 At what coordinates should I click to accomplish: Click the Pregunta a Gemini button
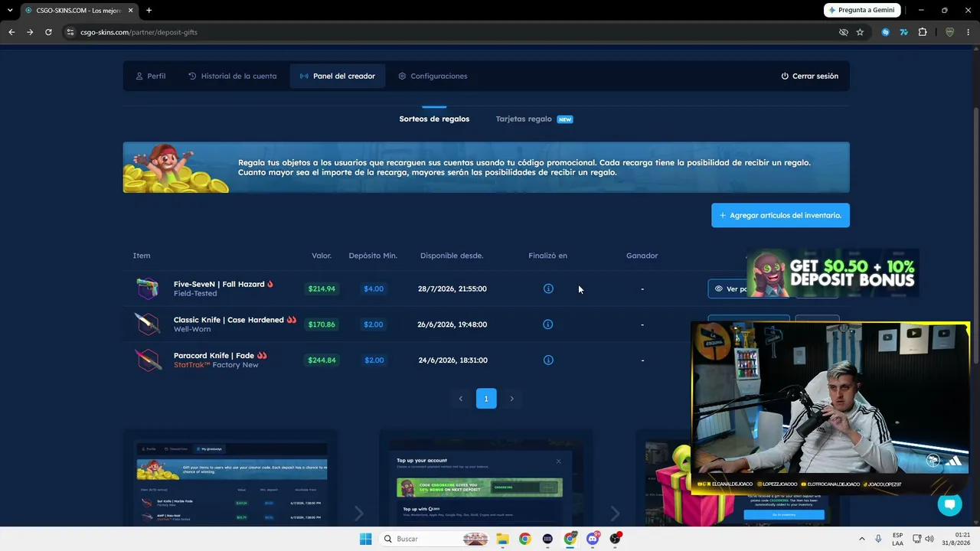click(862, 10)
